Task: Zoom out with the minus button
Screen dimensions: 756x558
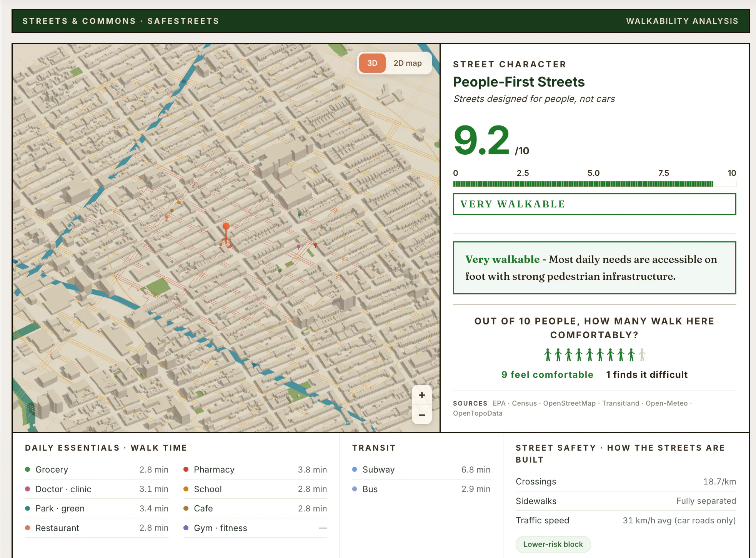Action: (422, 414)
